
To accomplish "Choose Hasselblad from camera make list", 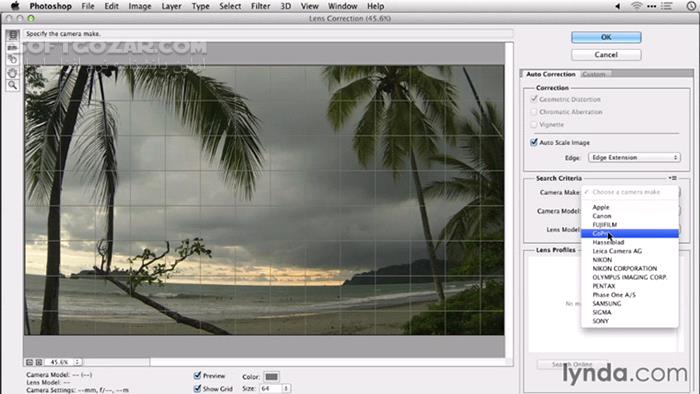I will 629,242.
